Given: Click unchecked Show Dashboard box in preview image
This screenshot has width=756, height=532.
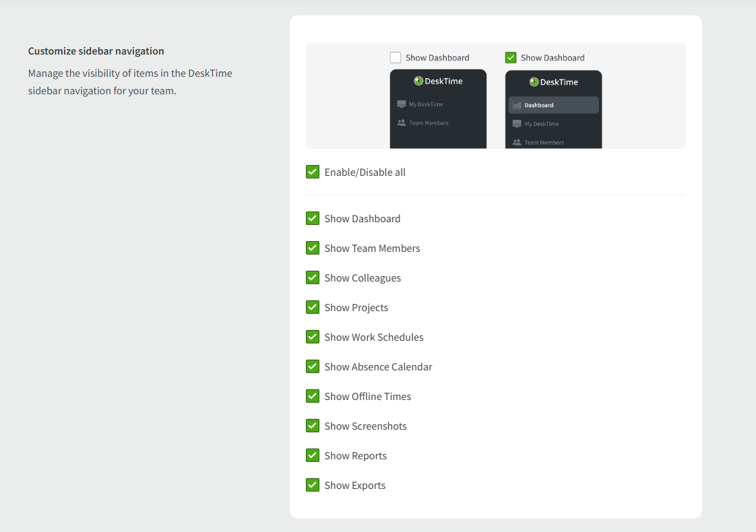Looking at the screenshot, I should click(x=396, y=58).
